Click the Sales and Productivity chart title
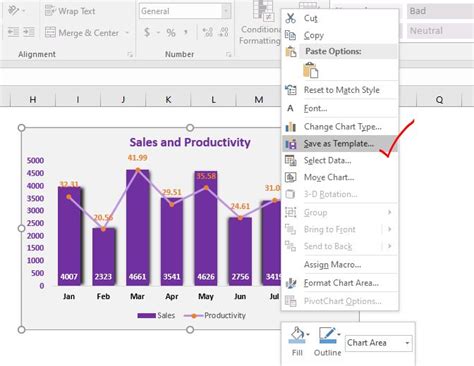The width and height of the screenshot is (474, 366). (190, 142)
